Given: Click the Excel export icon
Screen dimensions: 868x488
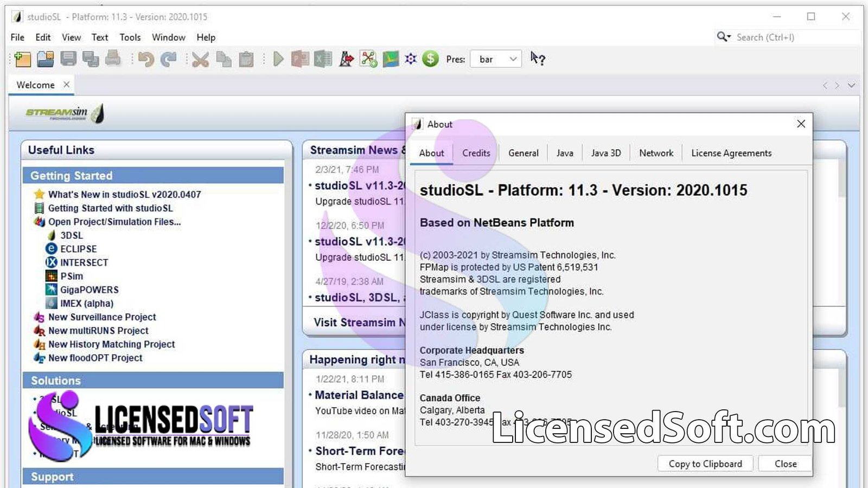Looking at the screenshot, I should click(323, 59).
